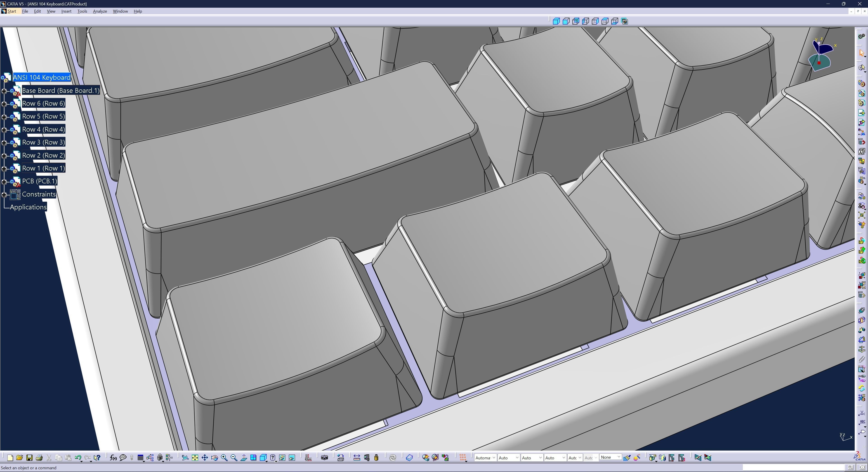The height and width of the screenshot is (472, 868).
Task: Open the File menu
Action: 25,11
